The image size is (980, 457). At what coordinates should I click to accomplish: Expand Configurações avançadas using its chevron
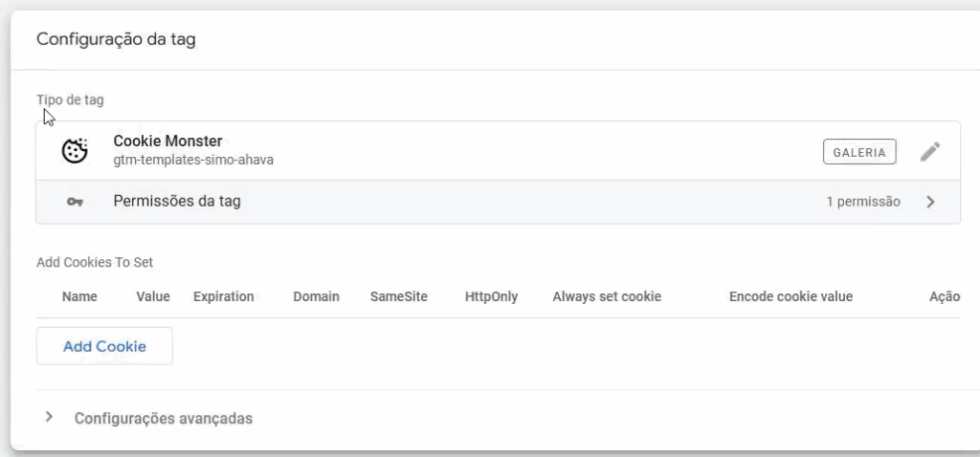coord(49,418)
